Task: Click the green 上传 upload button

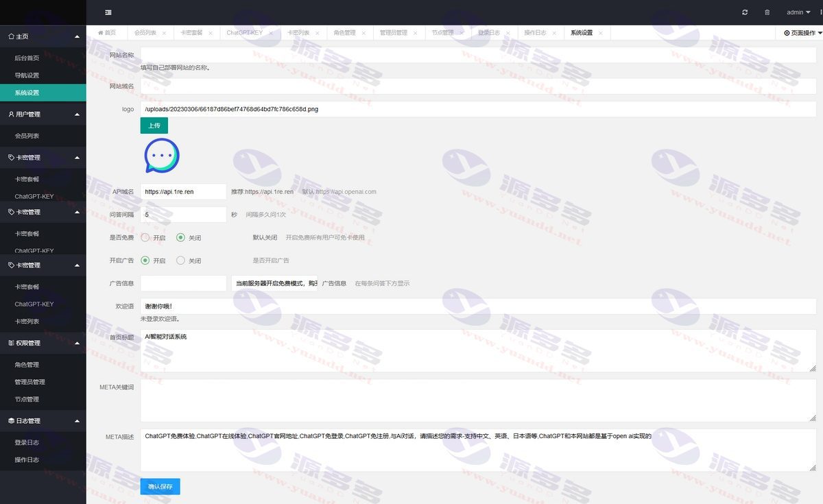Action: coord(154,125)
